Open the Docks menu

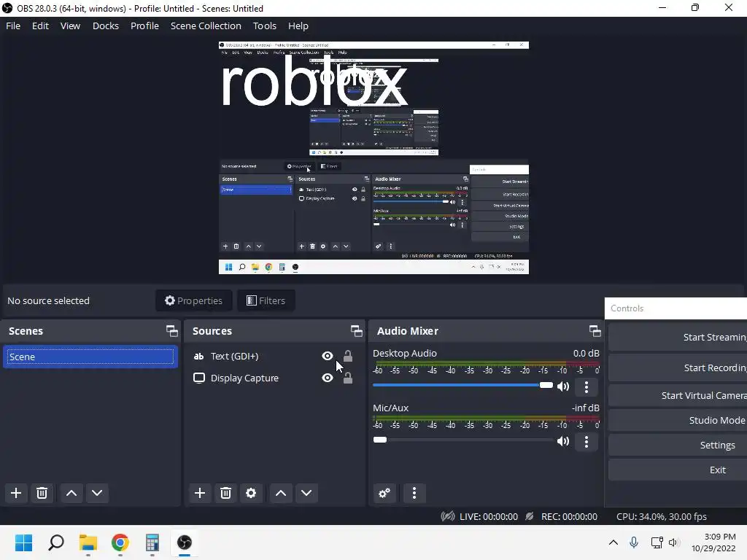pyautogui.click(x=105, y=26)
